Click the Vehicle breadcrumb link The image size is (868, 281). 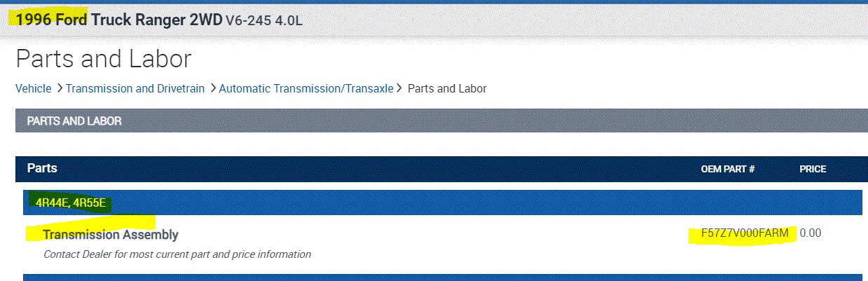tap(33, 88)
